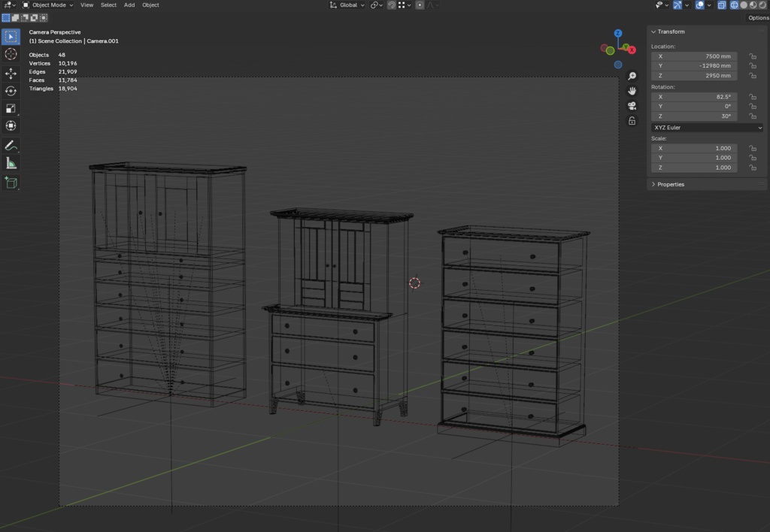Toggle proportional editing
Screen dimensions: 770x532
click(x=420, y=5)
